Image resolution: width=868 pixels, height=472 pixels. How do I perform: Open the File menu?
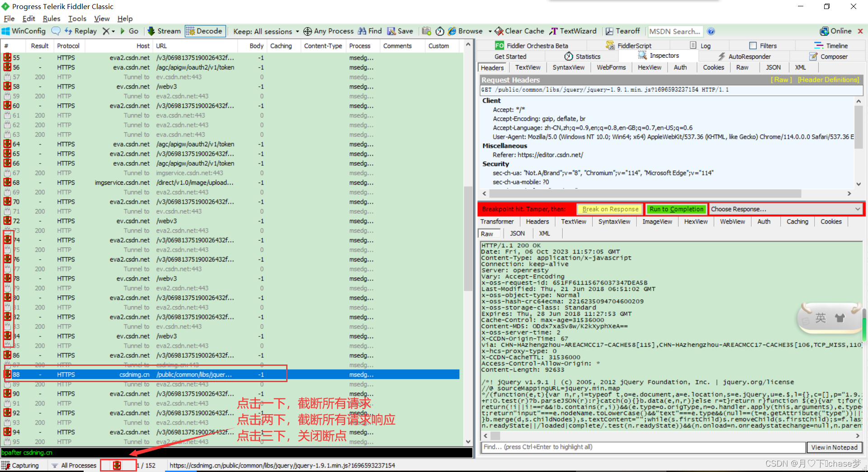(9, 19)
